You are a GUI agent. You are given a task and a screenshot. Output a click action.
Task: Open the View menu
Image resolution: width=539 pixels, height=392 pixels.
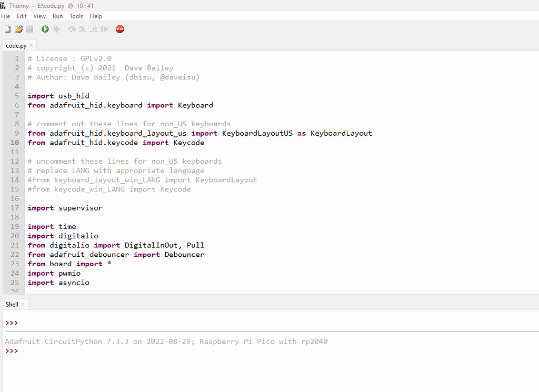pos(39,16)
